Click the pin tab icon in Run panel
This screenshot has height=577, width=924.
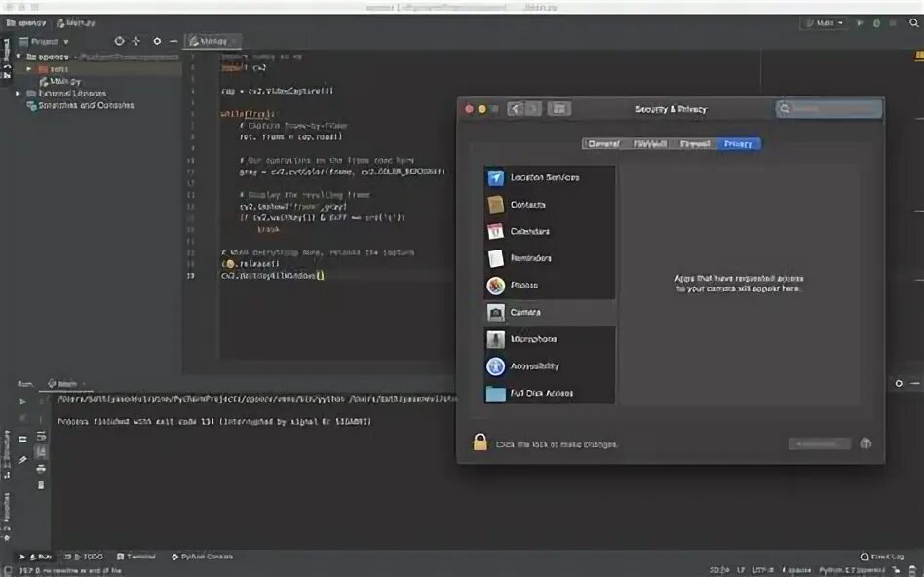22,460
